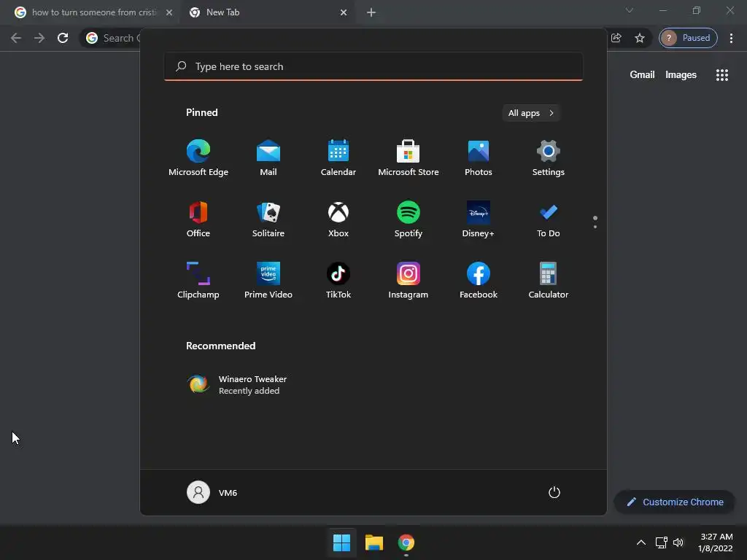Open the Calculator
This screenshot has width=747, height=560.
coord(549,281)
